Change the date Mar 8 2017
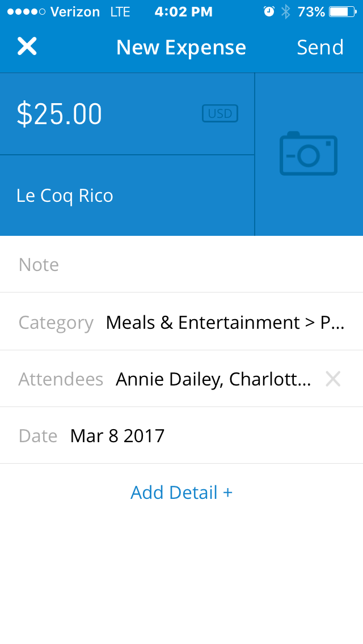The height and width of the screenshot is (644, 363). pyautogui.click(x=117, y=435)
